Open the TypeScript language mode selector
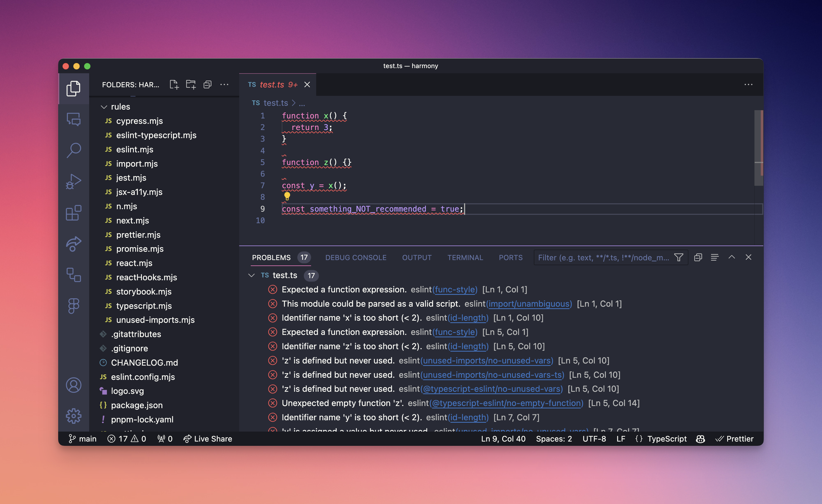 coord(667,439)
